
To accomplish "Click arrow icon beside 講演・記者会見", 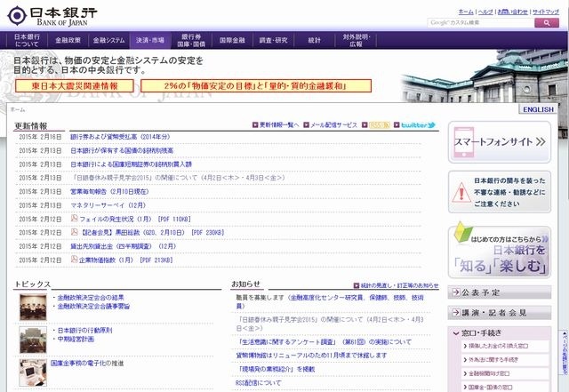I will point(456,312).
